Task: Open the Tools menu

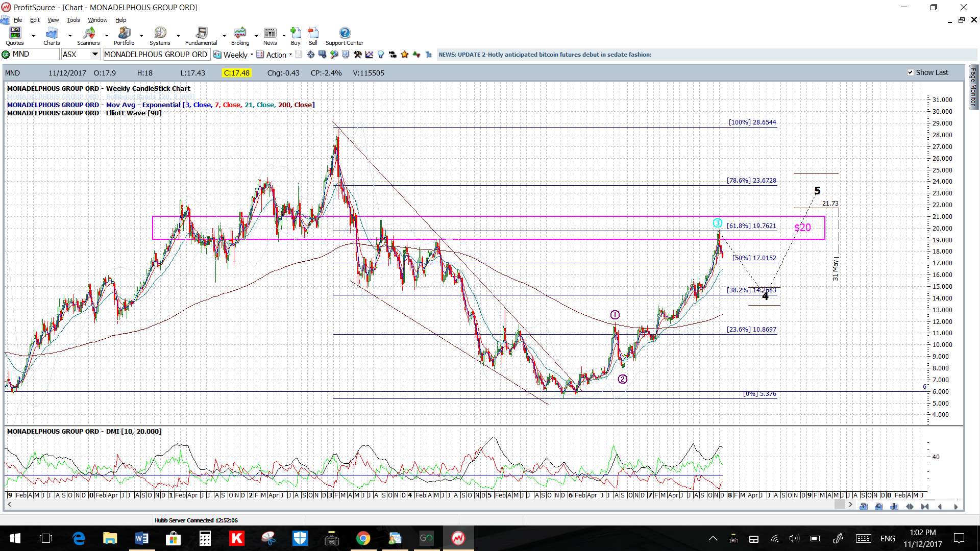Action: (73, 20)
